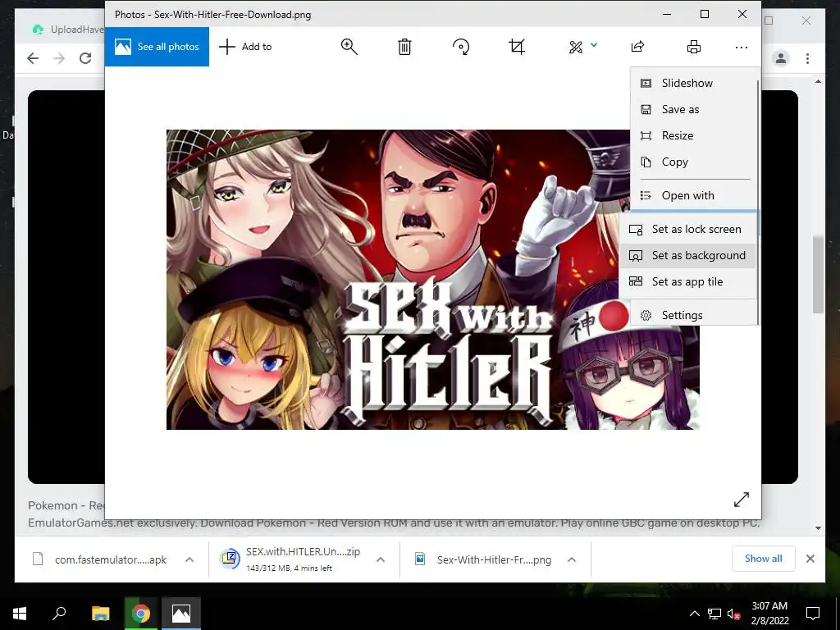Viewport: 840px width, 630px height.
Task: Open the com.fastemulator apk download item
Action: (111, 559)
